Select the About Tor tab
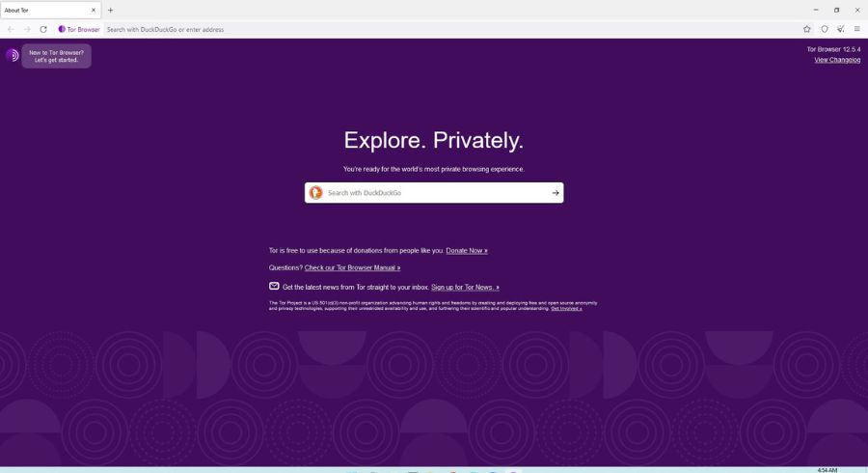 50,10
